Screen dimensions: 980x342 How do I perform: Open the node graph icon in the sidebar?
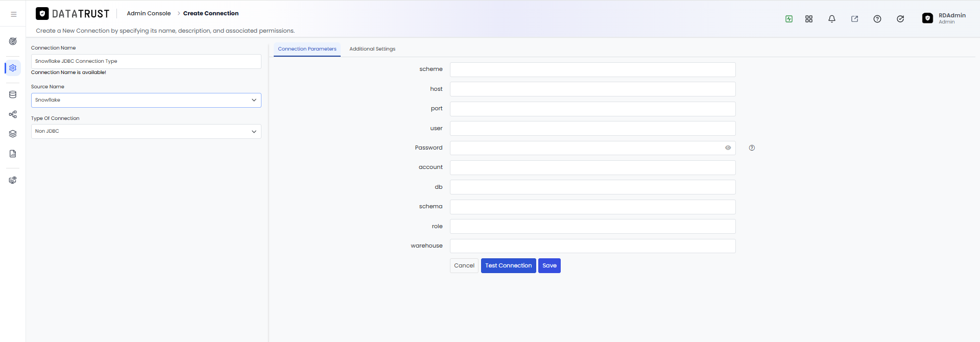point(13,114)
